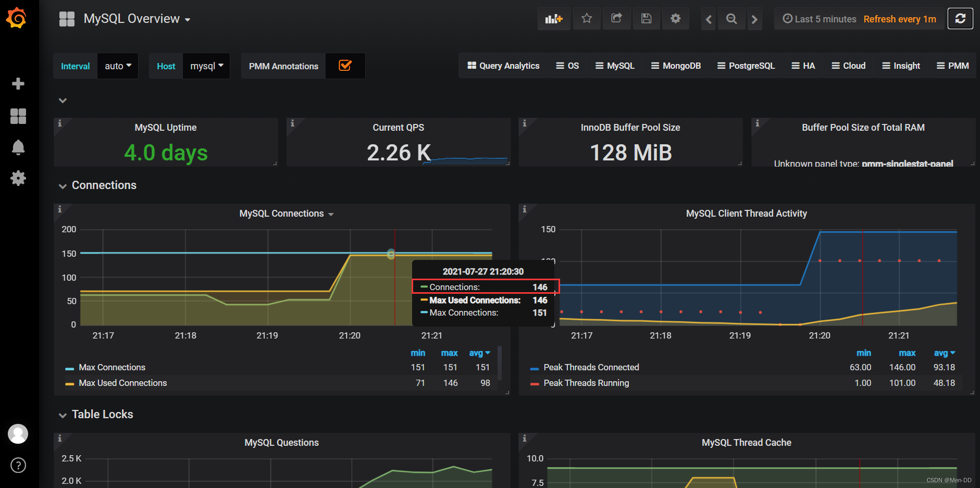Toggle Max Used Connections series in legend
This screenshot has width=980, height=488.
(x=123, y=383)
